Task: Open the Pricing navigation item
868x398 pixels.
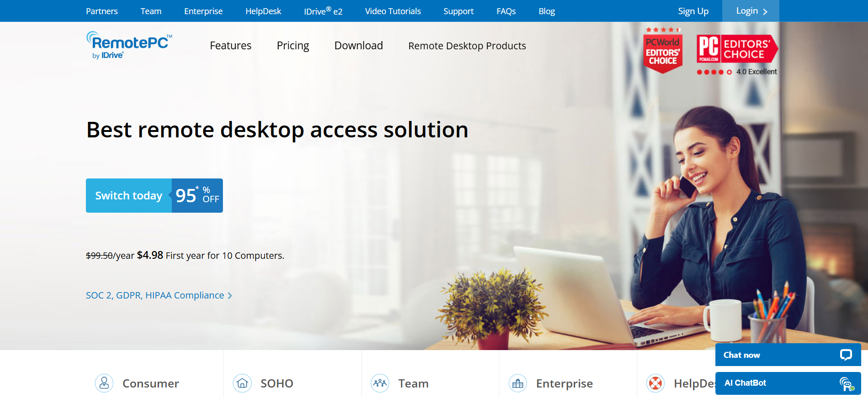Action: point(293,46)
